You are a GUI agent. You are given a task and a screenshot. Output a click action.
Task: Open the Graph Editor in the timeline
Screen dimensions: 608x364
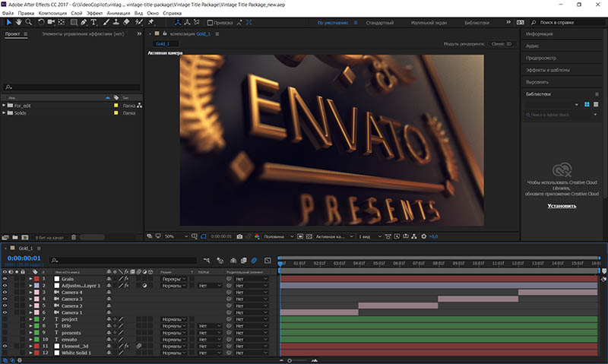point(268,261)
